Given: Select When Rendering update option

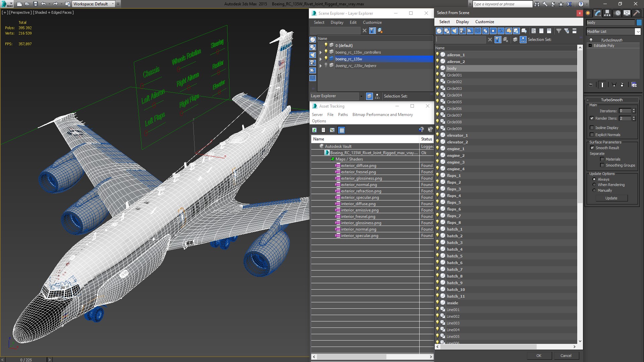Looking at the screenshot, I should tap(594, 185).
